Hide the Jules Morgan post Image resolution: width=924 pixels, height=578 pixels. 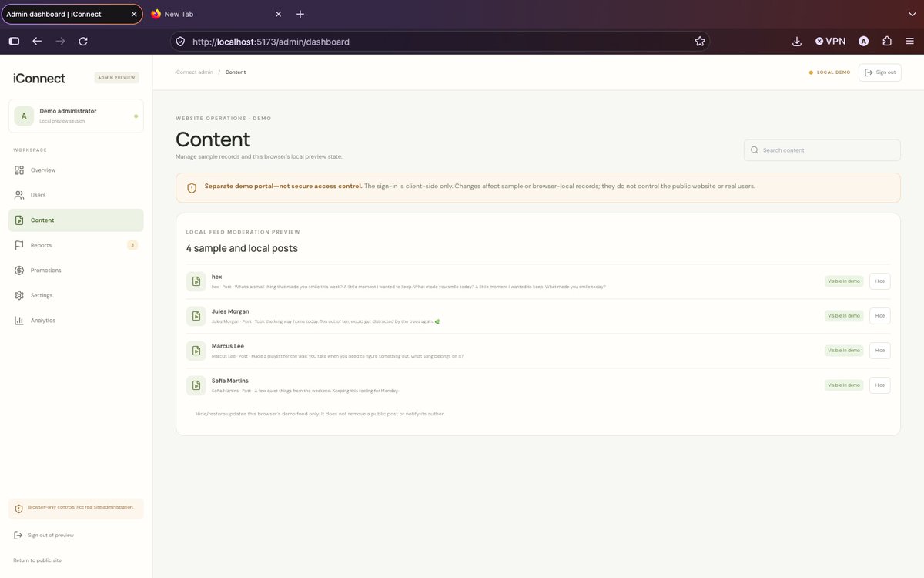click(x=880, y=316)
